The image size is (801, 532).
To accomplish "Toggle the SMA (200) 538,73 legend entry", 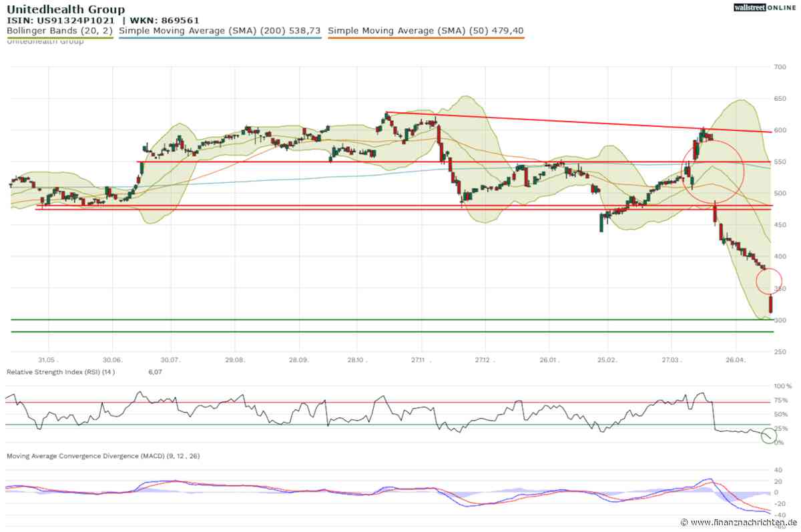I will point(220,31).
